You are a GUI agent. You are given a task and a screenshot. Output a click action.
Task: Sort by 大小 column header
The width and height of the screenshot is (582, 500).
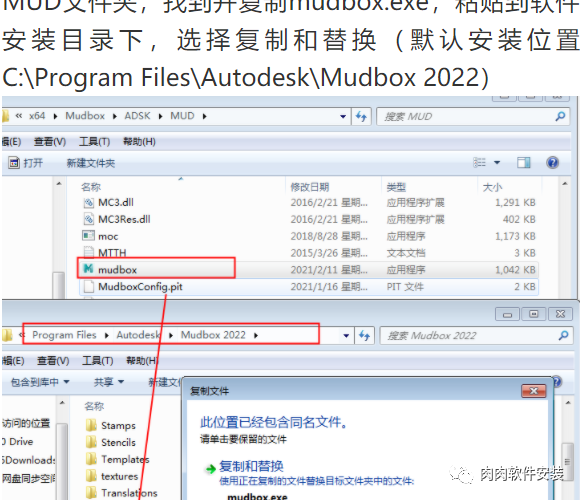(492, 187)
